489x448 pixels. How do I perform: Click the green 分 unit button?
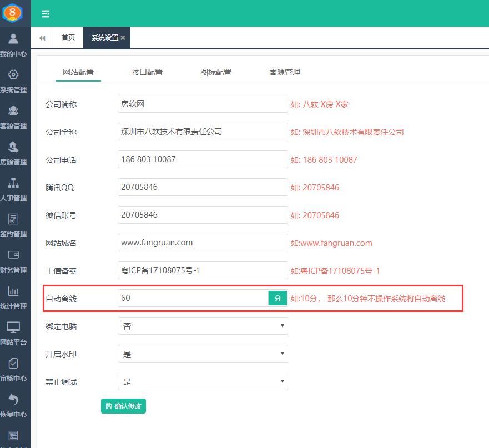coord(278,299)
